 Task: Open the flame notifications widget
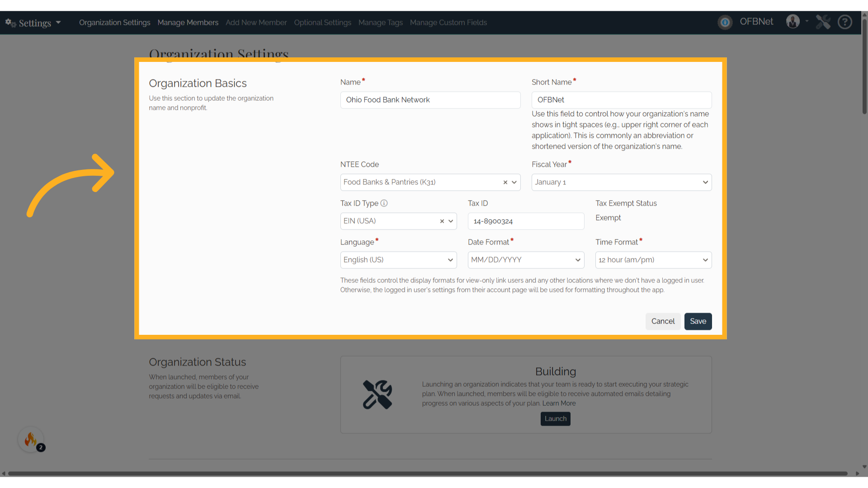pos(31,439)
